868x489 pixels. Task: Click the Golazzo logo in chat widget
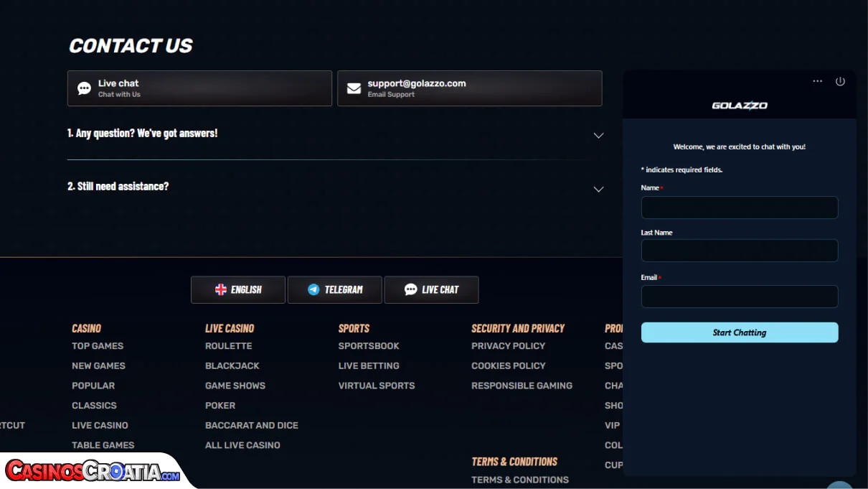[740, 106]
